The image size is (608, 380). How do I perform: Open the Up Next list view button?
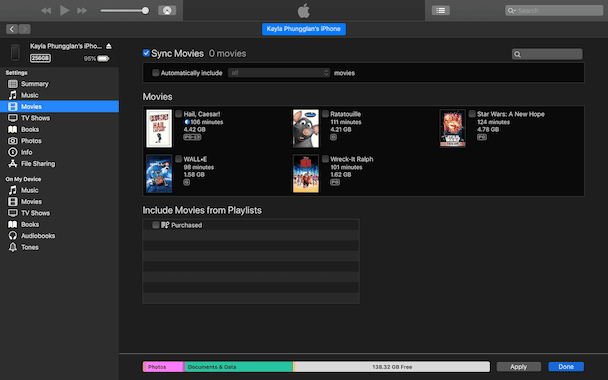click(440, 10)
